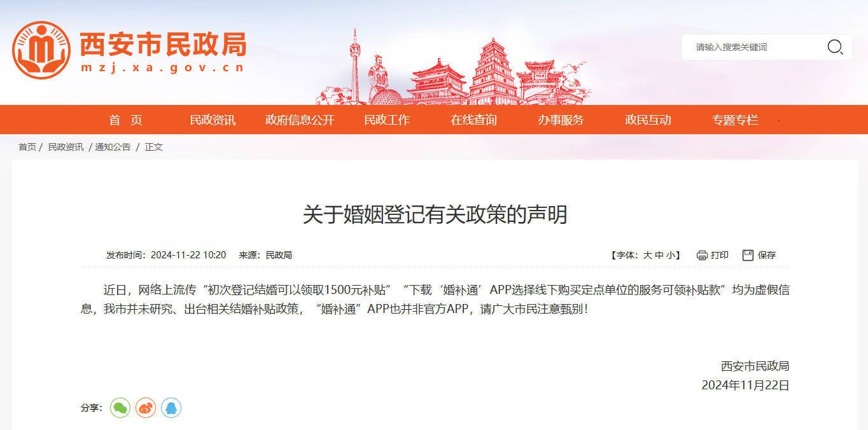Image resolution: width=868 pixels, height=430 pixels.
Task: Share article via WeChat icon
Action: click(x=120, y=408)
